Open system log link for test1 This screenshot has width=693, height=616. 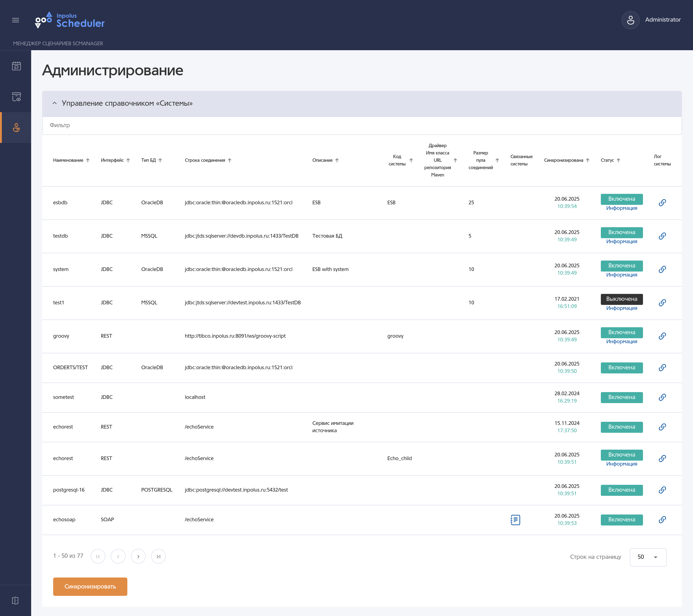pos(662,302)
